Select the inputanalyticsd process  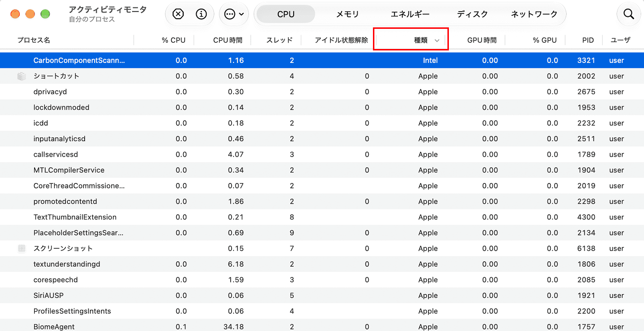[322, 139]
